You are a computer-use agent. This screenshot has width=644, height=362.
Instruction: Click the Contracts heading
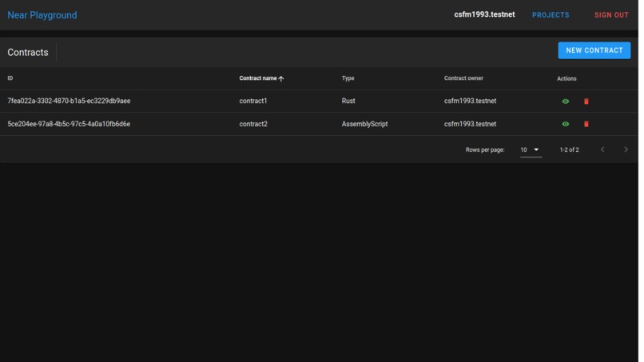[27, 52]
